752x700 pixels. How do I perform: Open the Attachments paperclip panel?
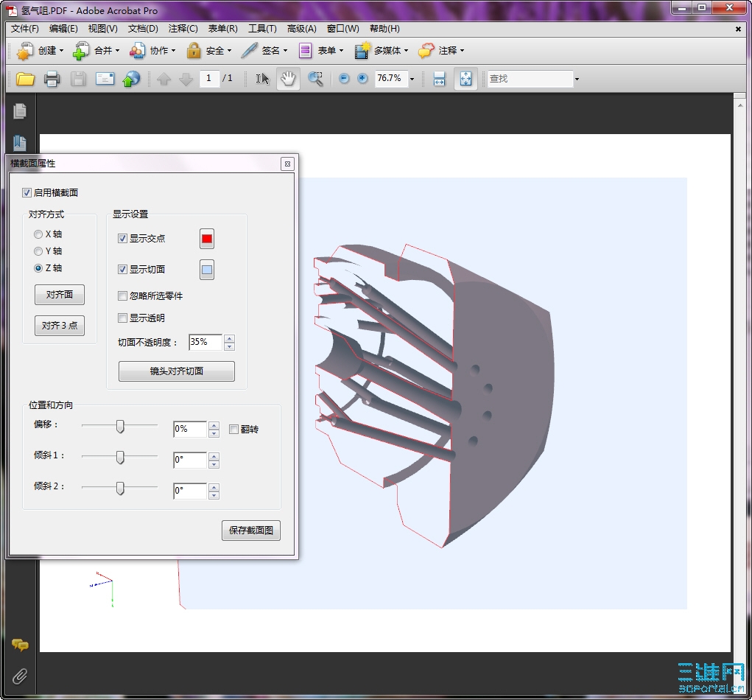tap(20, 676)
